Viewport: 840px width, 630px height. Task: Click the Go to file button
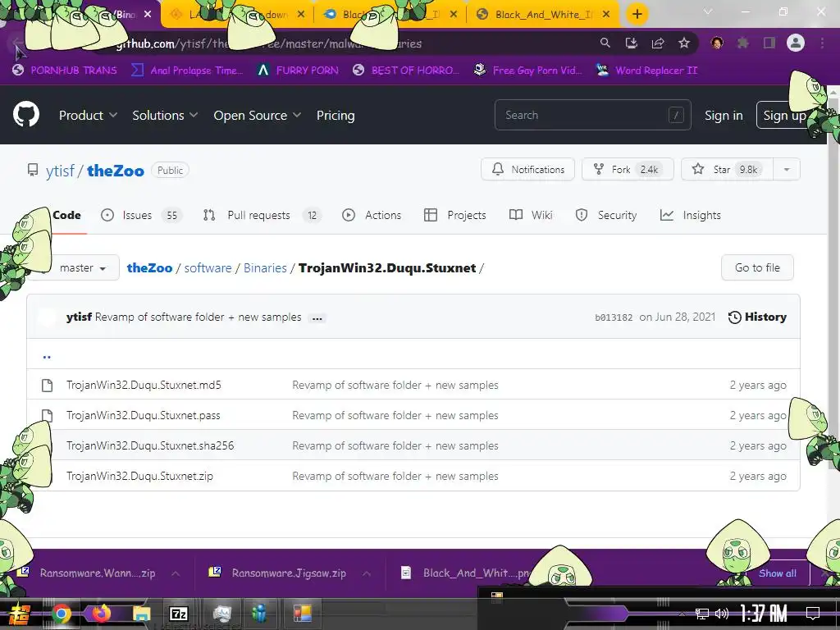[x=757, y=267]
